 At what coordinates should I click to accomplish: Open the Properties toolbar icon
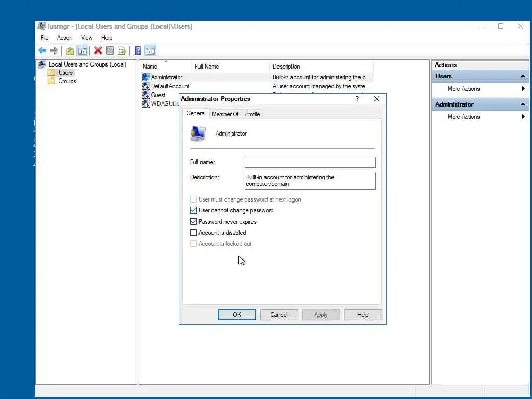tap(110, 51)
